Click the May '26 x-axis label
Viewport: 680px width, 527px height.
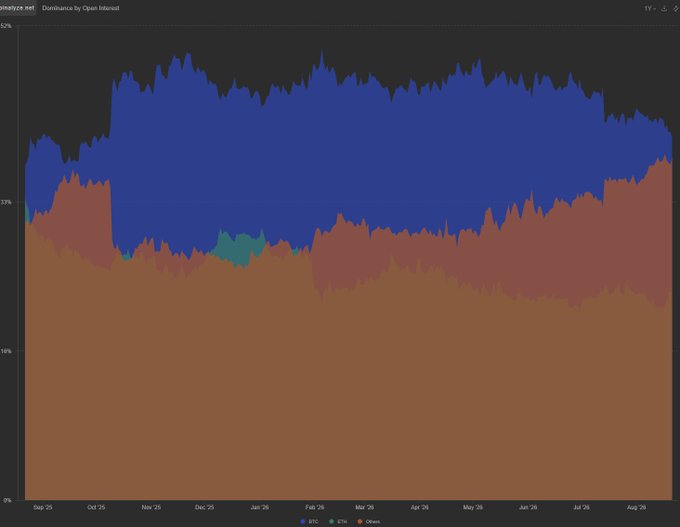[473, 507]
